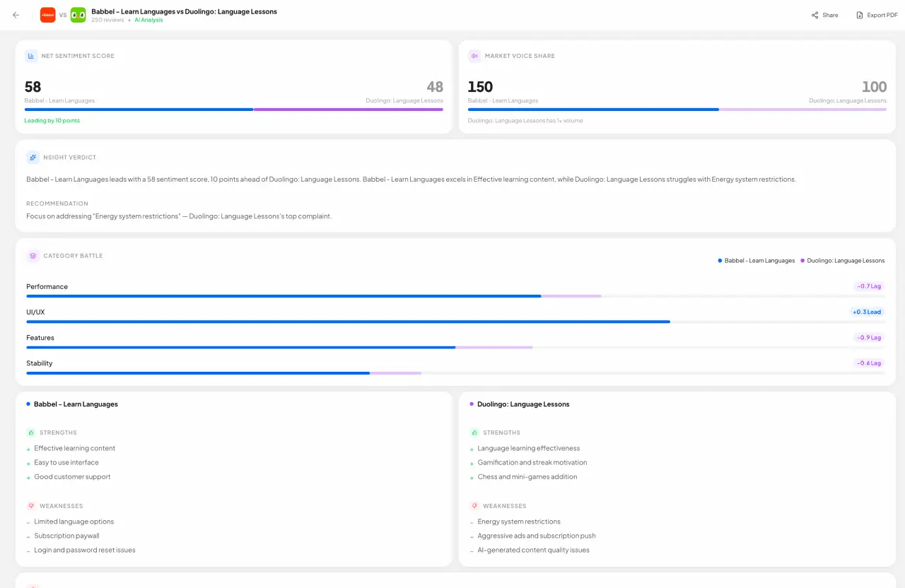Screen dimensions: 905x588
Task: Click the 'Easy to use interface' strength
Action: point(66,462)
